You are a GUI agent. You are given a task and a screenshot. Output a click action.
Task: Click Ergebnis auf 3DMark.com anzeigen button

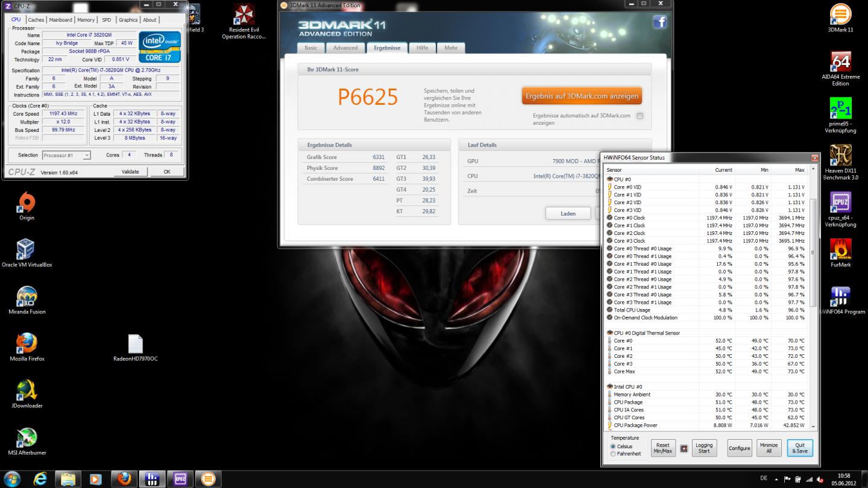pos(582,96)
